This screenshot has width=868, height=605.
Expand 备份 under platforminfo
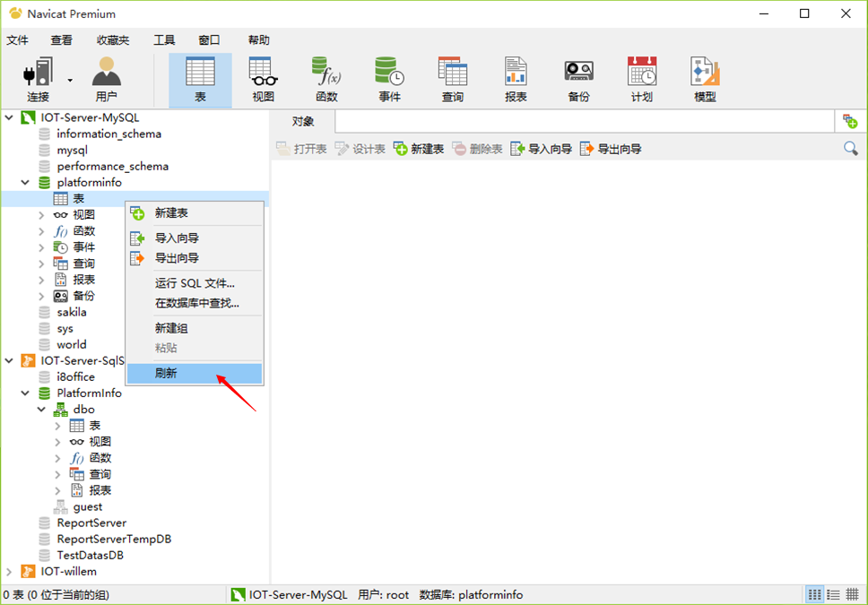coord(41,296)
